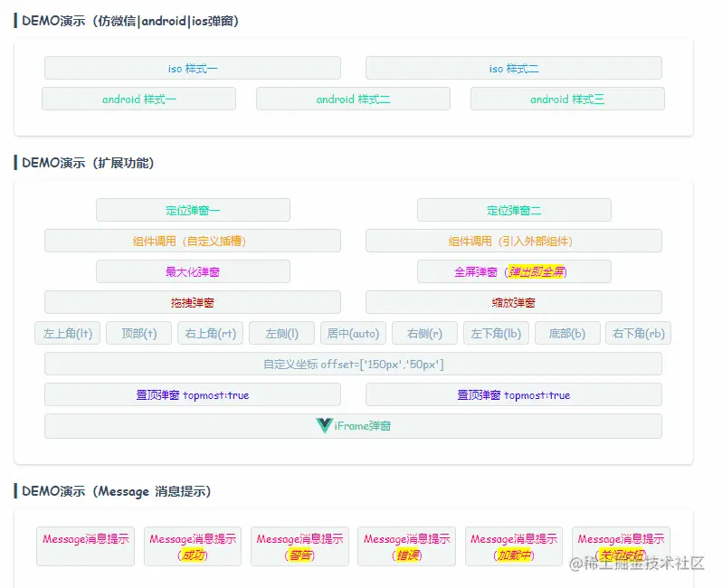722x588 pixels.
Task: Select 居中(auto) position button
Action: click(x=353, y=333)
